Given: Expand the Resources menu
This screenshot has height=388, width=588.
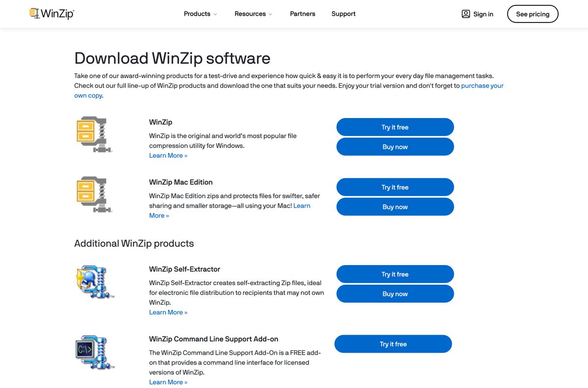Looking at the screenshot, I should point(253,14).
